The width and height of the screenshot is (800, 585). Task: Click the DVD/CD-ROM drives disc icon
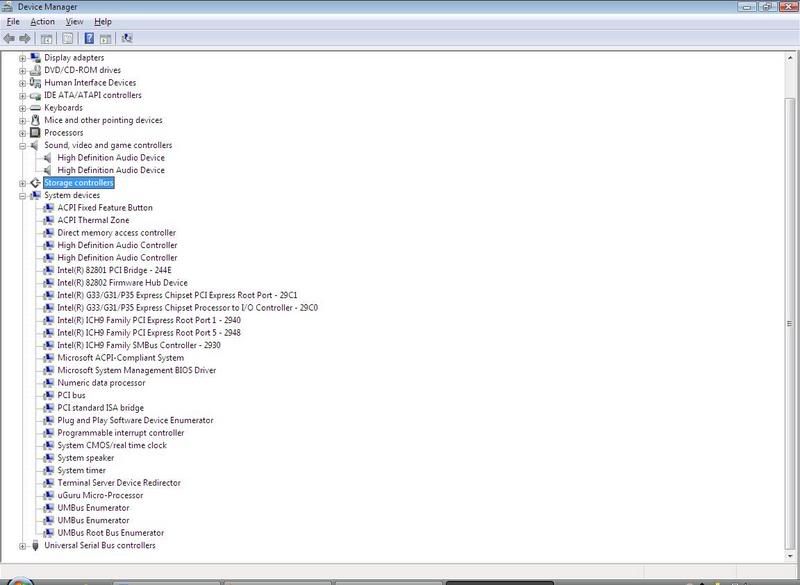pos(35,70)
